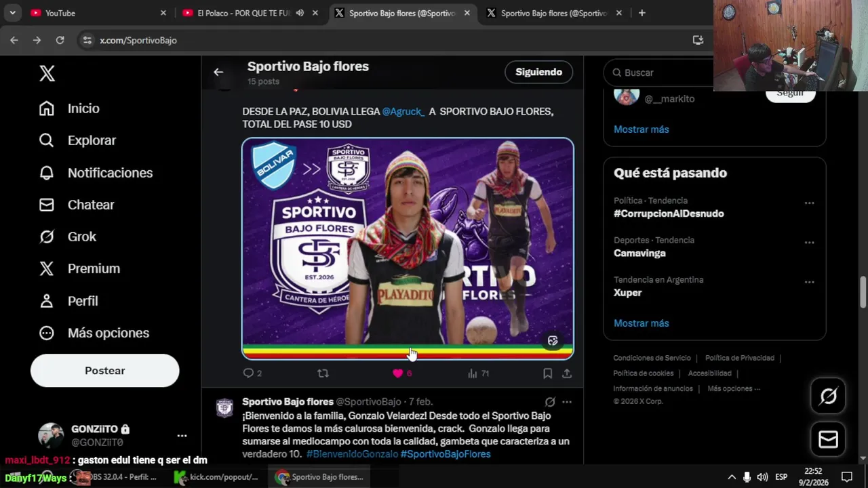Open Más opciones menu
Image resolution: width=868 pixels, height=488 pixels.
(94, 333)
